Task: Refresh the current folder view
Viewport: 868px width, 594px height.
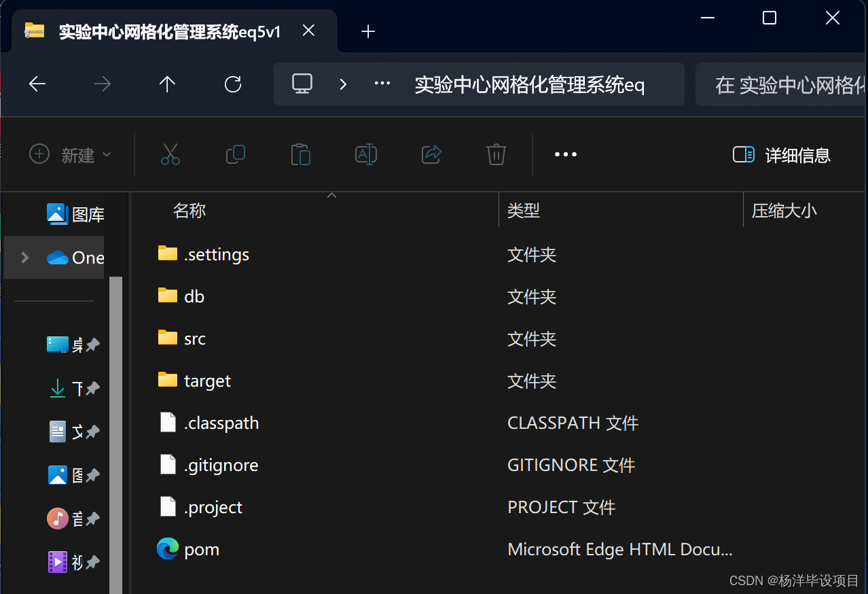Action: pyautogui.click(x=233, y=84)
